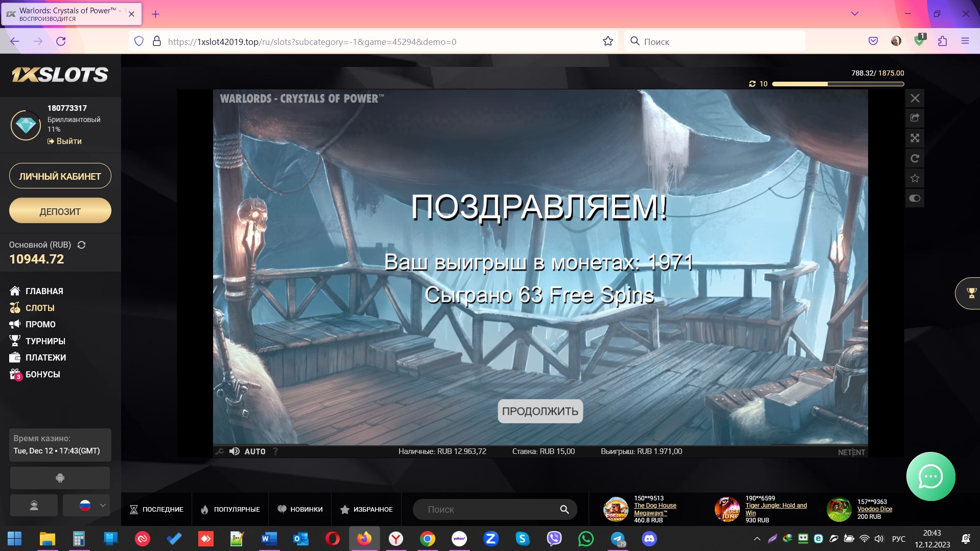Open the Firefox application menu
Image resolution: width=980 pixels, height=551 pixels.
click(x=965, y=41)
